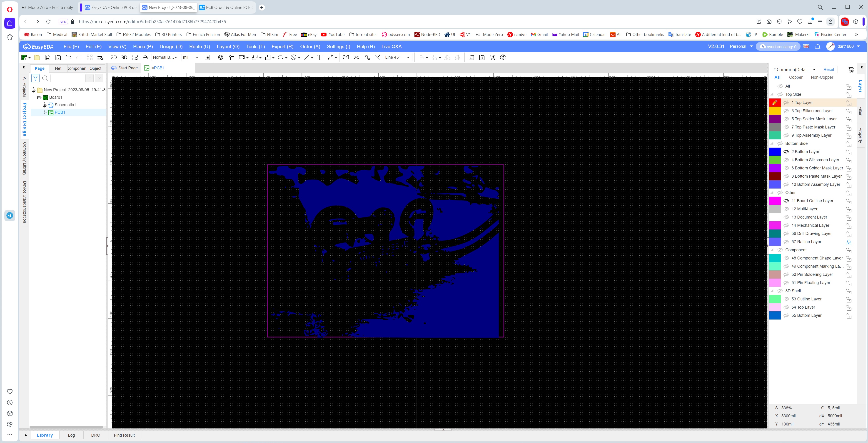The height and width of the screenshot is (443, 868).
Task: Show the 3 Top Silkscreen Layer
Action: click(786, 111)
